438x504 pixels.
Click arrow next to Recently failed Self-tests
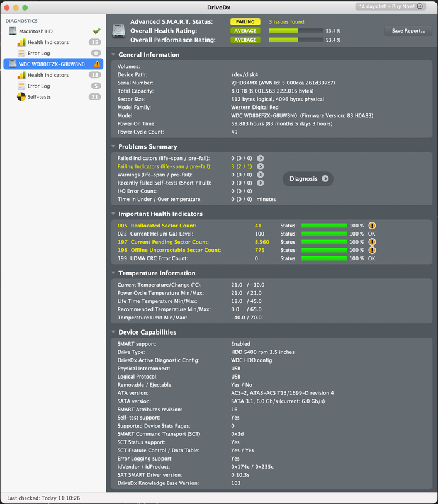coord(261,183)
